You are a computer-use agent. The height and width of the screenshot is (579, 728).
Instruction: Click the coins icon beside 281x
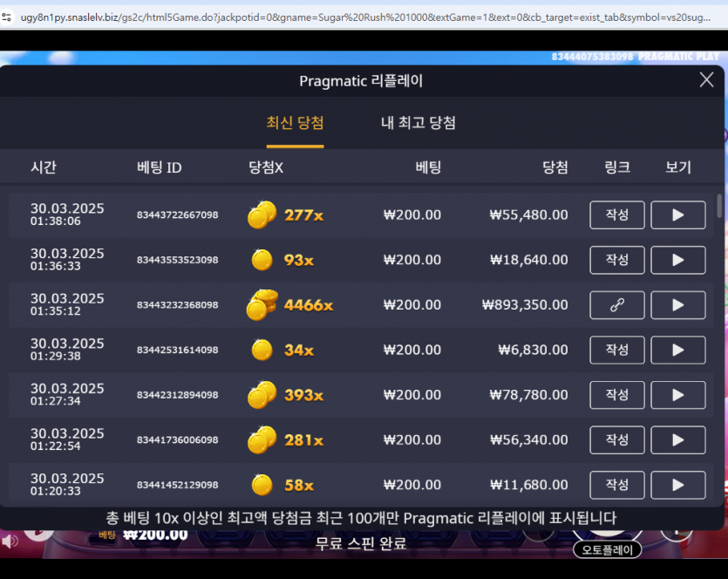(262, 439)
